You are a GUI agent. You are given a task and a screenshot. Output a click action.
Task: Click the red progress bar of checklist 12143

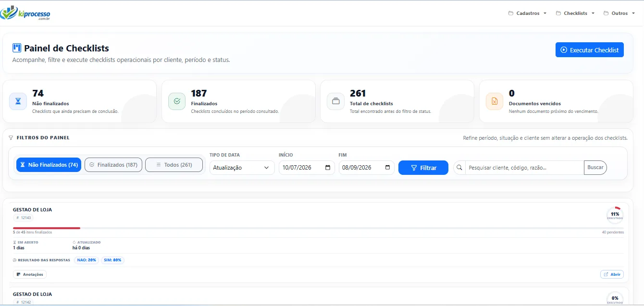[x=47, y=228]
